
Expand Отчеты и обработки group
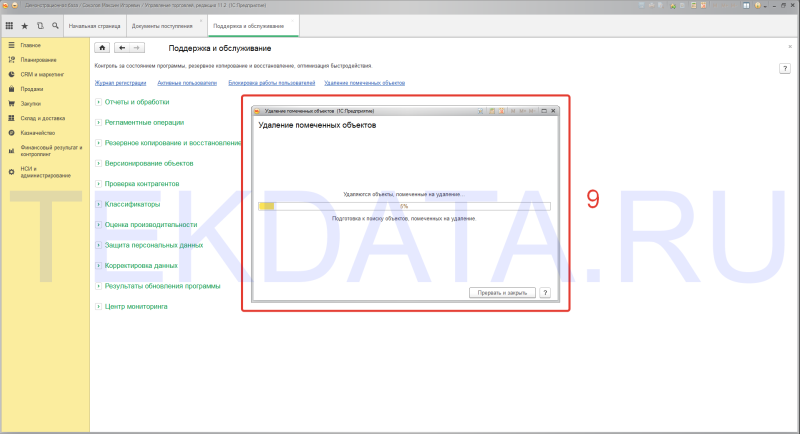click(98, 102)
